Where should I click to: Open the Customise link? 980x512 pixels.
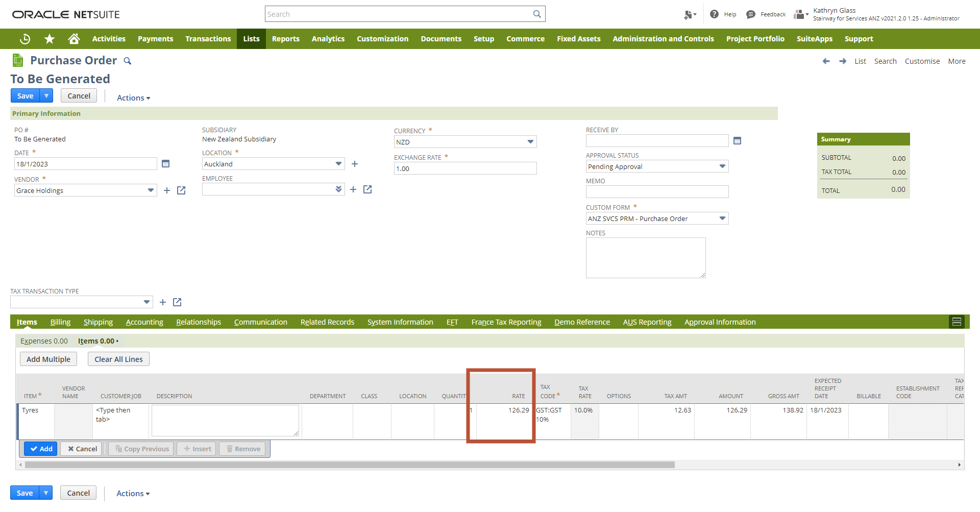(922, 61)
